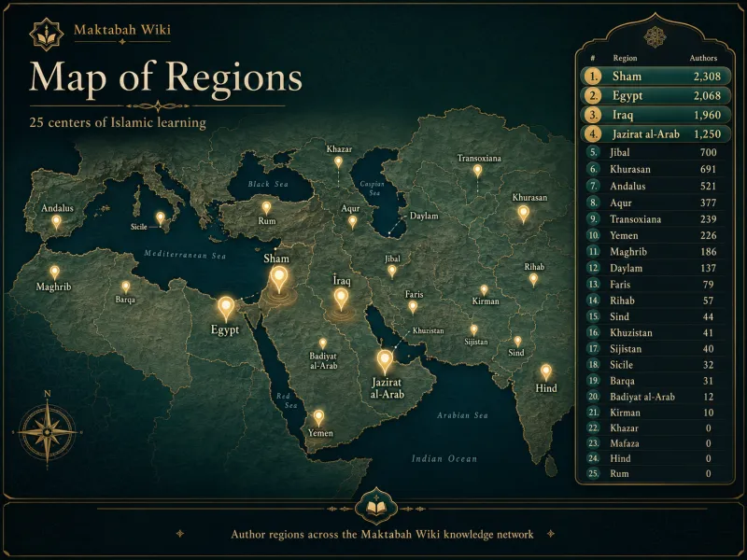Click the Khazar row in ranking list
The width and height of the screenshot is (747, 560).
click(x=655, y=428)
